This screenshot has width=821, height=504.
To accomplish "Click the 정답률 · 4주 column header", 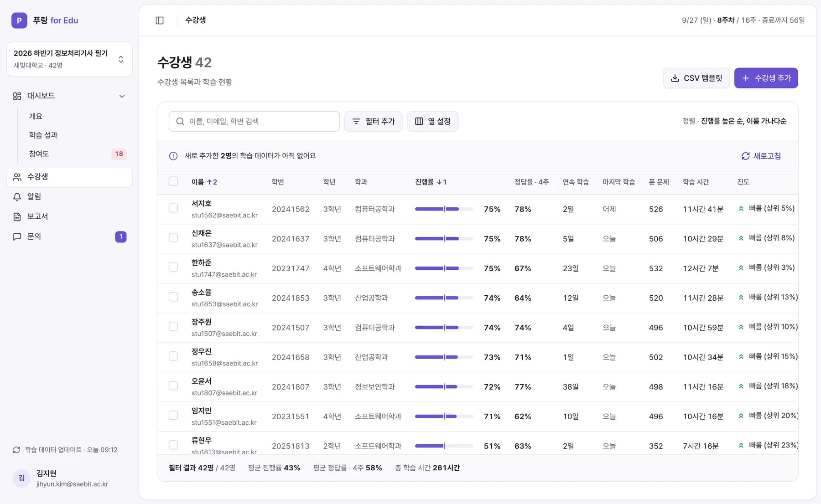I will coord(531,182).
